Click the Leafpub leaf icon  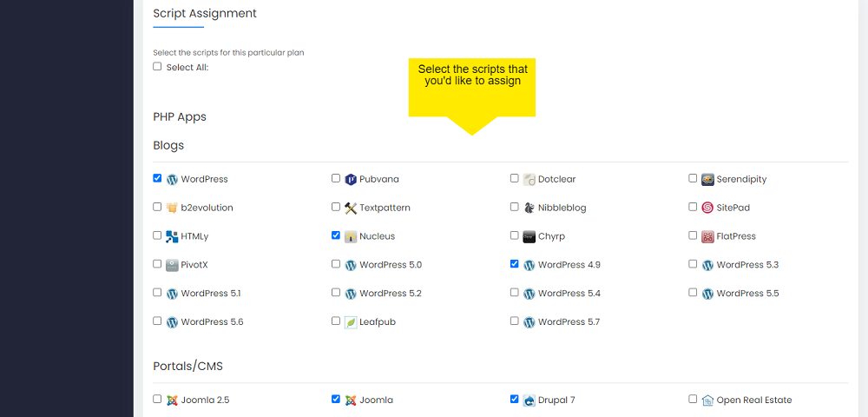(350, 322)
